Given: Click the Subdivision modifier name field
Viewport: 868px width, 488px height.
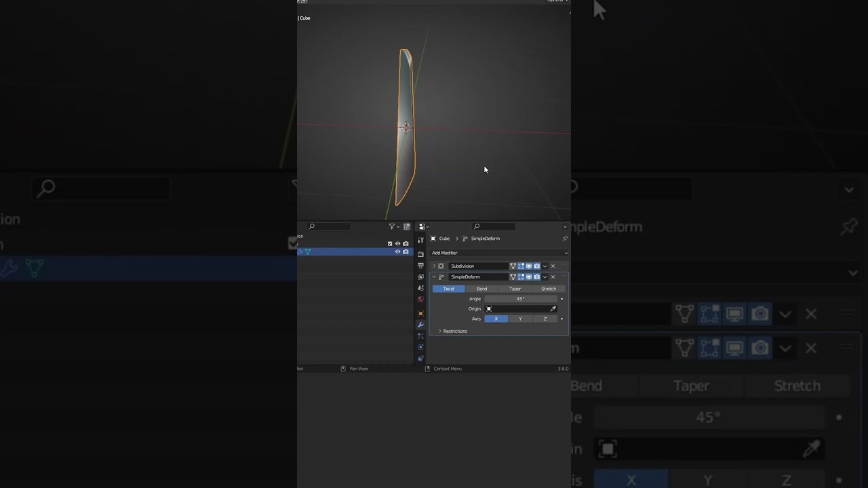Looking at the screenshot, I should pos(478,266).
